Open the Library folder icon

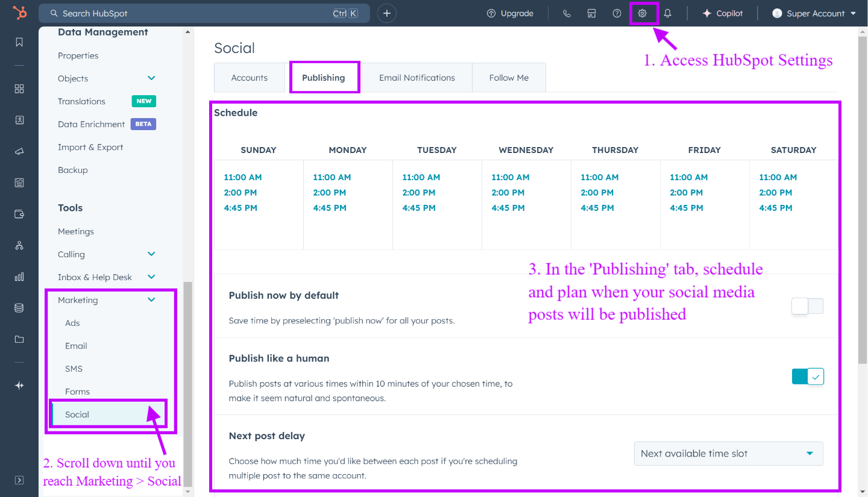(19, 339)
